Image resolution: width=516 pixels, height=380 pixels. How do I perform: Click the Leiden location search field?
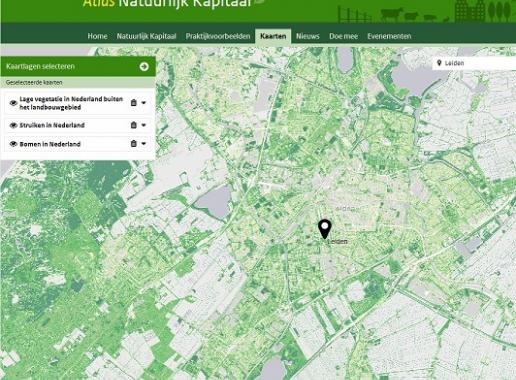[x=474, y=63]
